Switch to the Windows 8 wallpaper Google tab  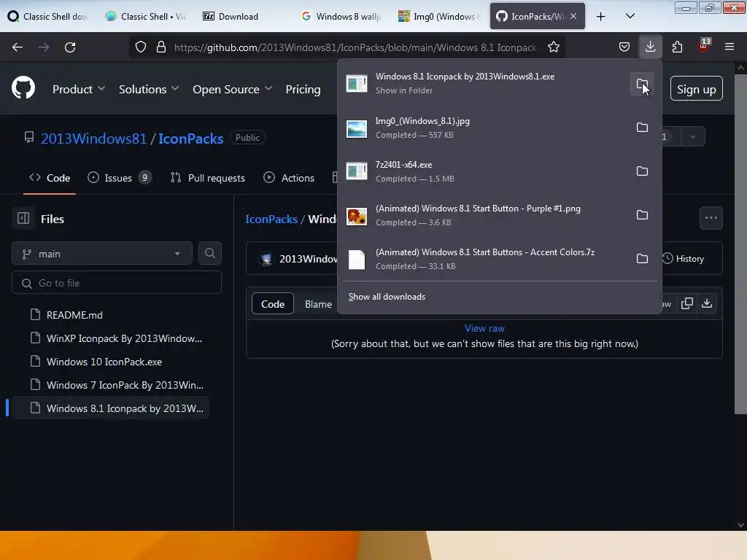[341, 17]
